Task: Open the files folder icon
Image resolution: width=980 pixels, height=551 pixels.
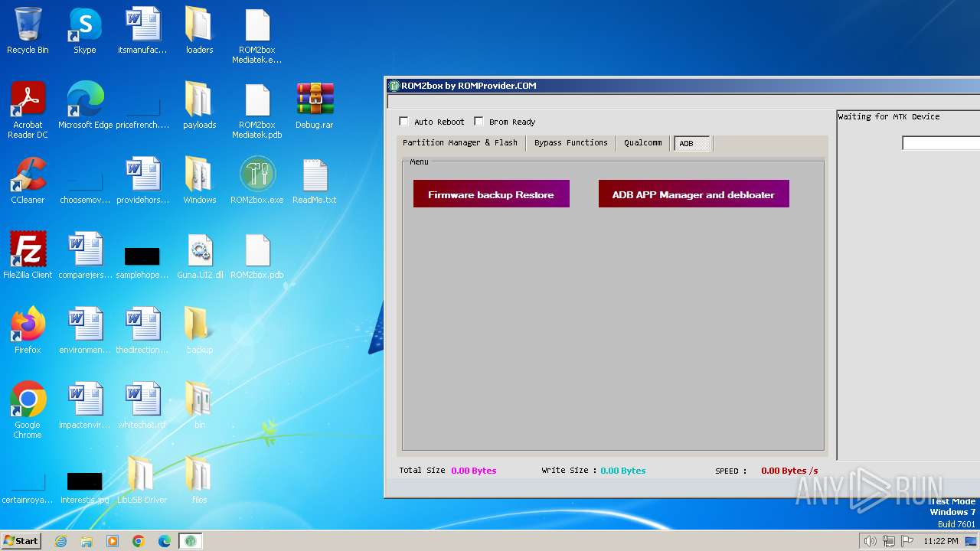Action: tap(200, 481)
